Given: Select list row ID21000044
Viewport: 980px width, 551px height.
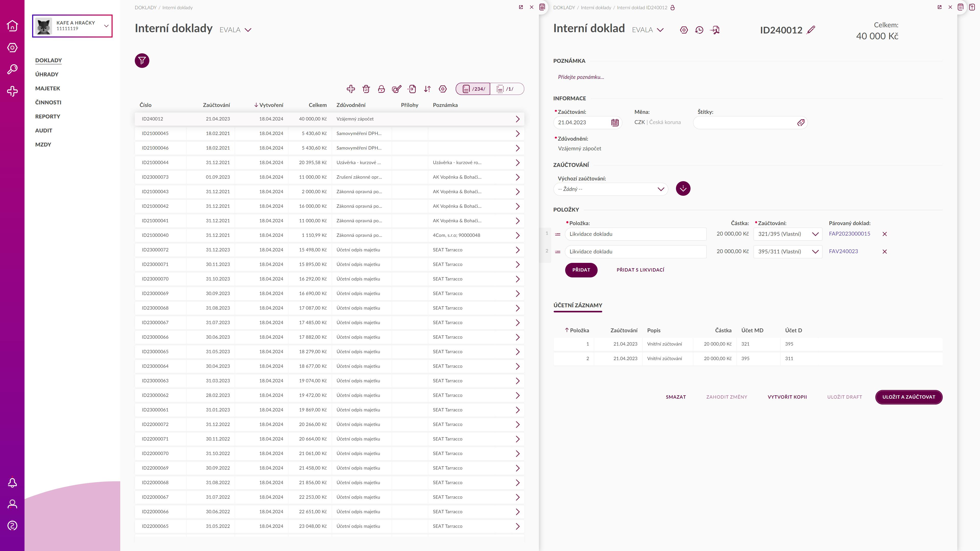Looking at the screenshot, I should click(329, 163).
